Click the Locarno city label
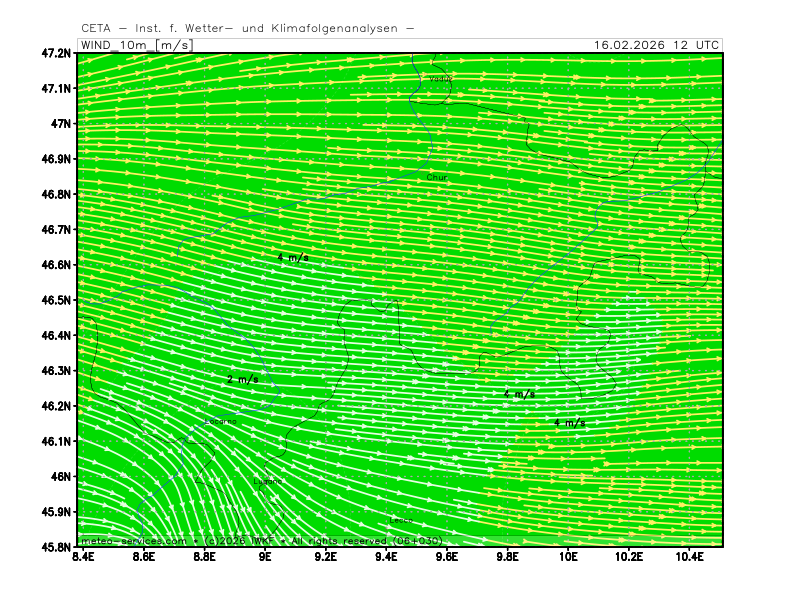This screenshot has width=800, height=600. pos(220,421)
